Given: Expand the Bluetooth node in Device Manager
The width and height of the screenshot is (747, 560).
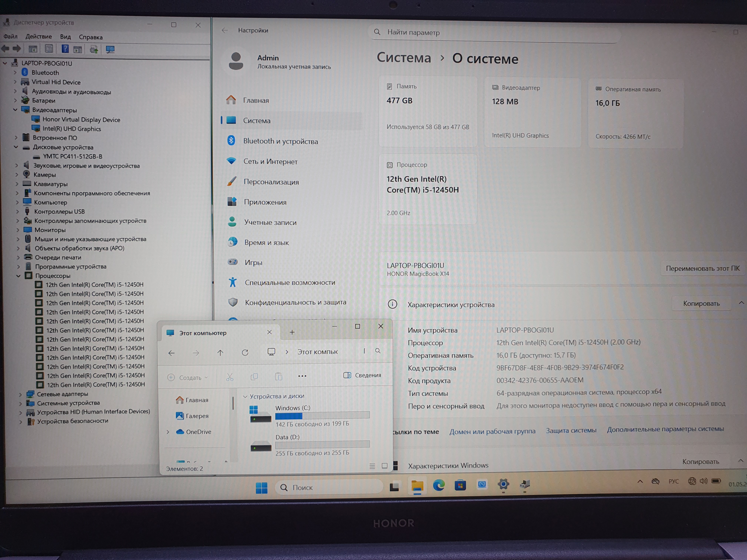Looking at the screenshot, I should click(x=15, y=72).
